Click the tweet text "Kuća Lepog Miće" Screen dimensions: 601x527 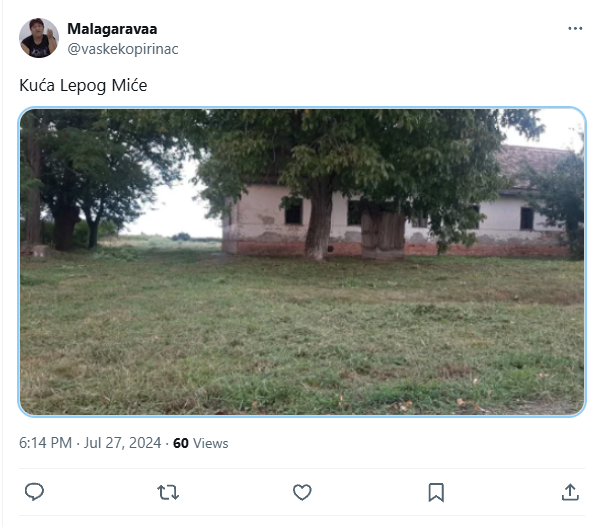point(83,86)
